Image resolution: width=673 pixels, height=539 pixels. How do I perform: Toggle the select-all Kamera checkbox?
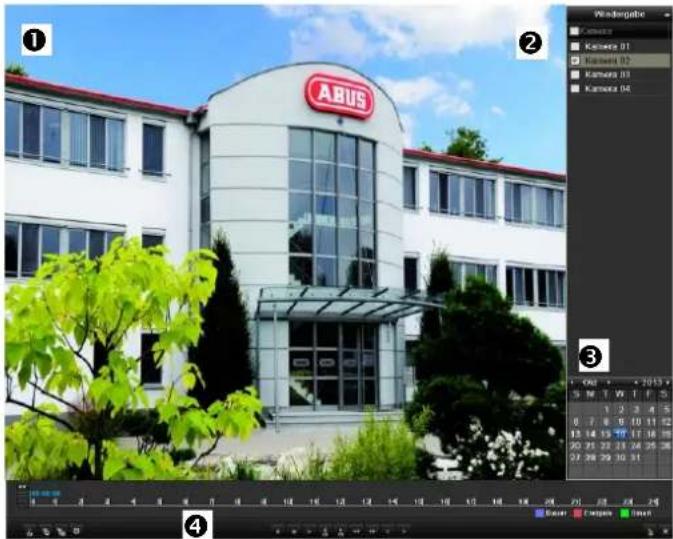pos(574,31)
